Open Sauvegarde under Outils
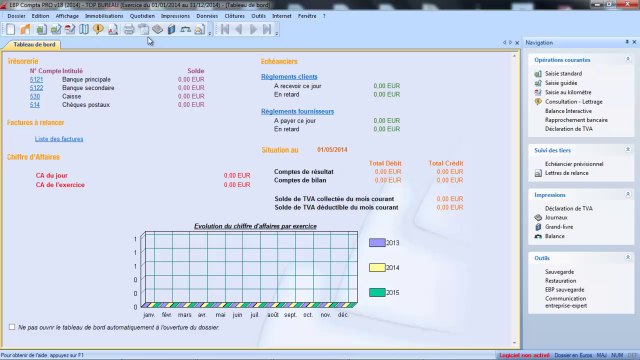 (559, 272)
